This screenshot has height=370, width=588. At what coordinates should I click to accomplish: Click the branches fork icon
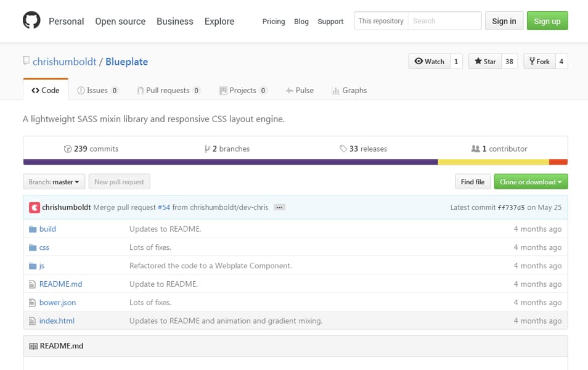[207, 149]
